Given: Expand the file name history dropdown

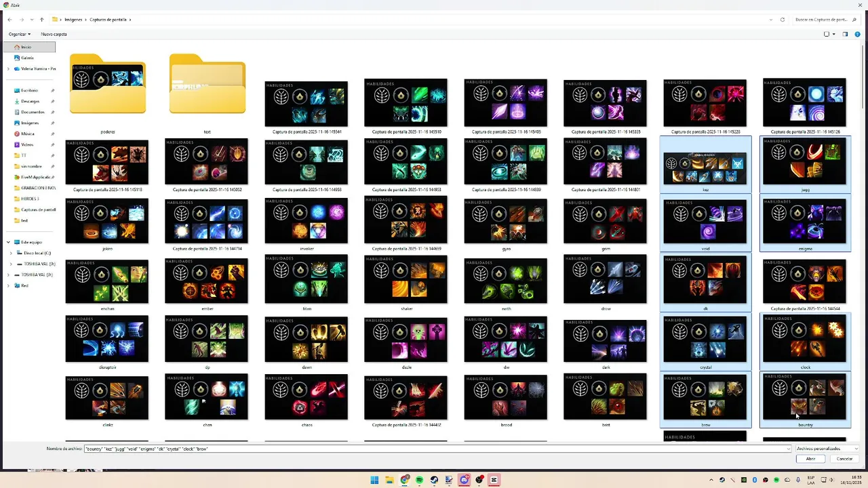Looking at the screenshot, I should click(788, 449).
